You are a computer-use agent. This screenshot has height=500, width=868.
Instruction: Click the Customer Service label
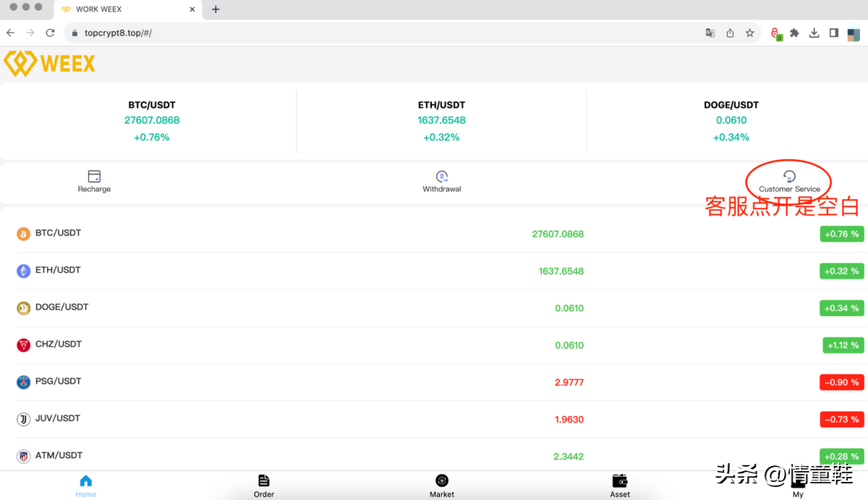pyautogui.click(x=789, y=189)
